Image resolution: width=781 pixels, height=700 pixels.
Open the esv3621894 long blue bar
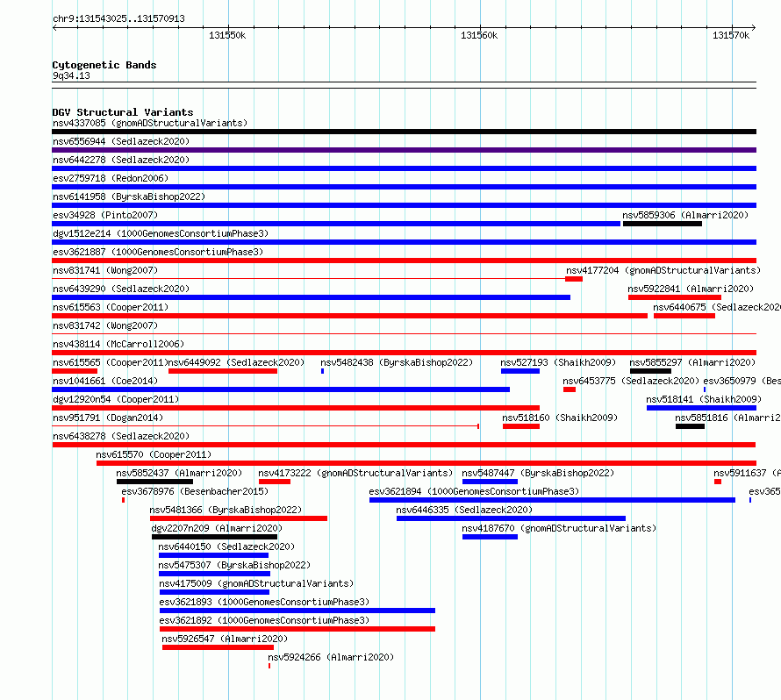[x=552, y=500]
